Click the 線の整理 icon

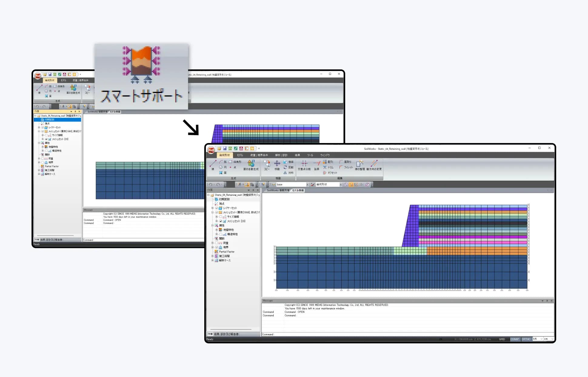point(360,165)
